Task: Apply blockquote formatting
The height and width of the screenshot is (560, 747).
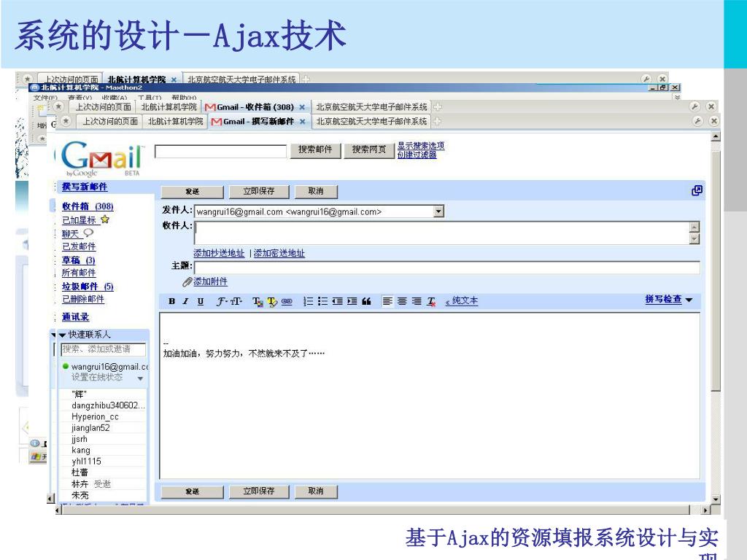Action: pos(366,301)
